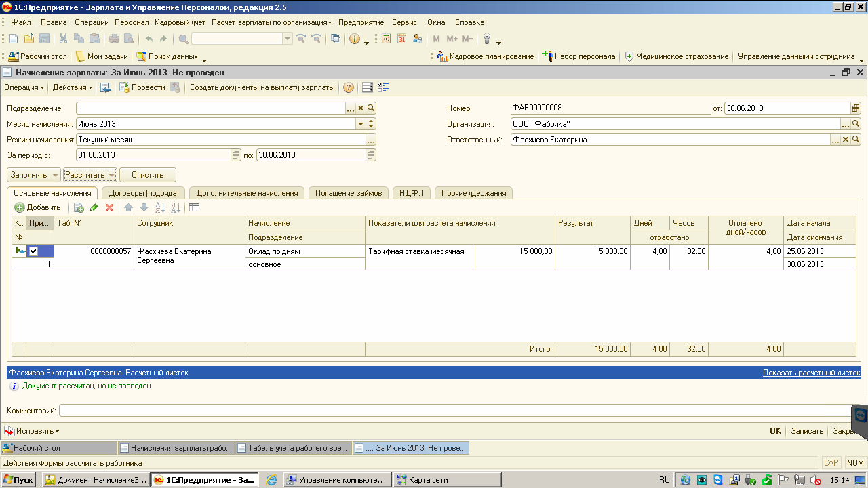868x488 pixels.
Task: Open the Действия dropdown menu
Action: pyautogui.click(x=73, y=87)
